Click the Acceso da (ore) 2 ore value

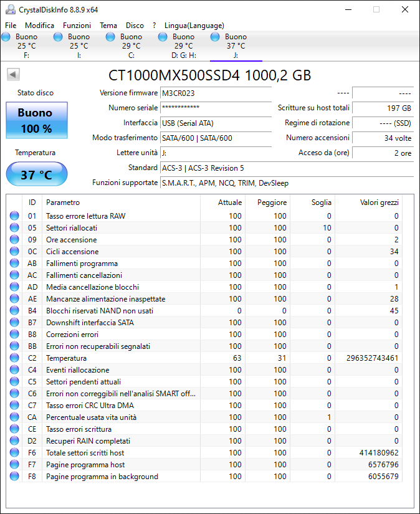point(383,153)
